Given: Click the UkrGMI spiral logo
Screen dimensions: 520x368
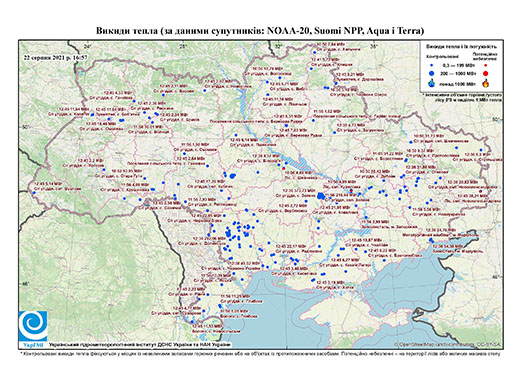Looking at the screenshot, I should [33, 326].
